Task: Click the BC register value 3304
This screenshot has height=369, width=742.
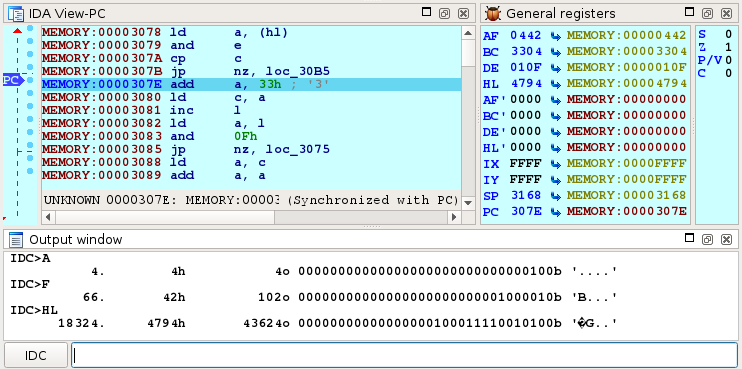Action: 525,52
